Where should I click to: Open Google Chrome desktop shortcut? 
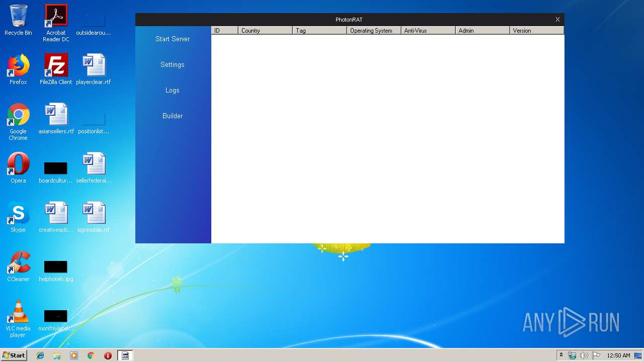coord(18,122)
